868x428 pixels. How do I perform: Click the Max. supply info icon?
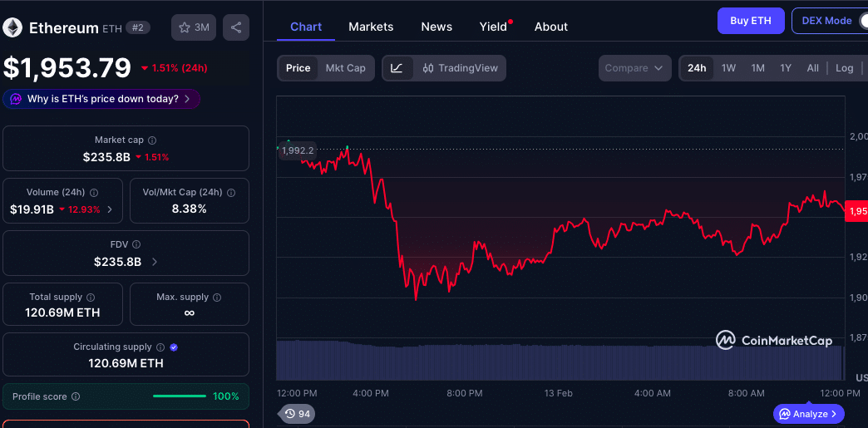click(x=217, y=298)
